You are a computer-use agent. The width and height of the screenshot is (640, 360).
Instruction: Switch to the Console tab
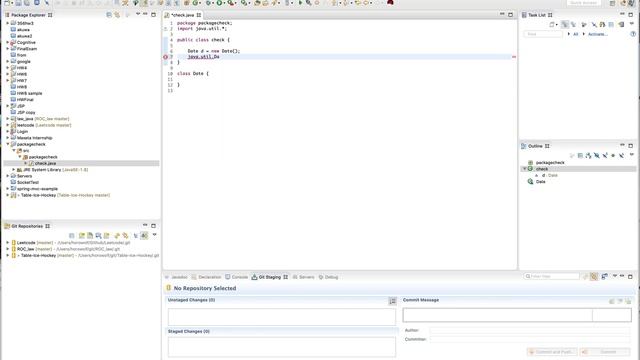[x=236, y=277]
